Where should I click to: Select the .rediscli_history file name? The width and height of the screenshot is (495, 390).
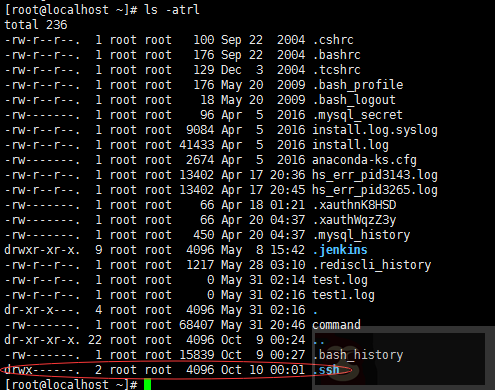[372, 265]
